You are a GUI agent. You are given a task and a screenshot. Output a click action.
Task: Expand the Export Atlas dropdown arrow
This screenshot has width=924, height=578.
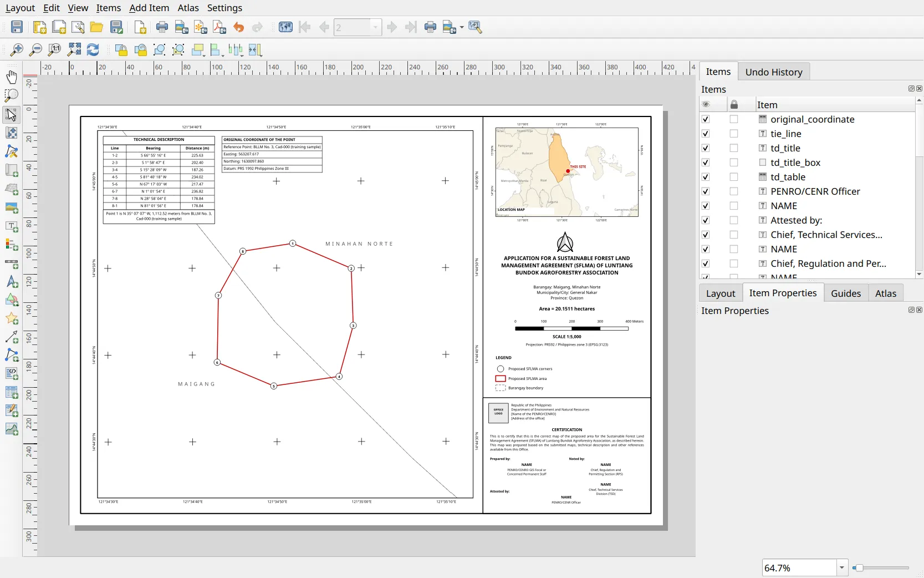(462, 27)
